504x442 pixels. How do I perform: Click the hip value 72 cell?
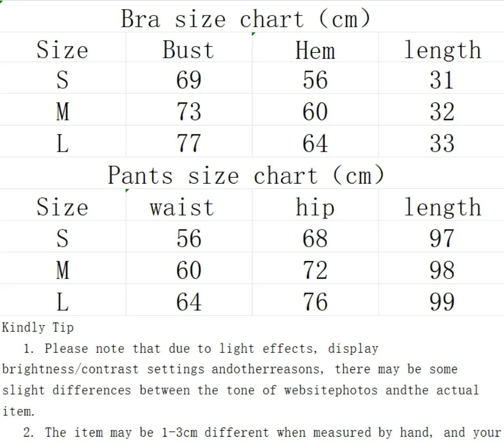315,270
